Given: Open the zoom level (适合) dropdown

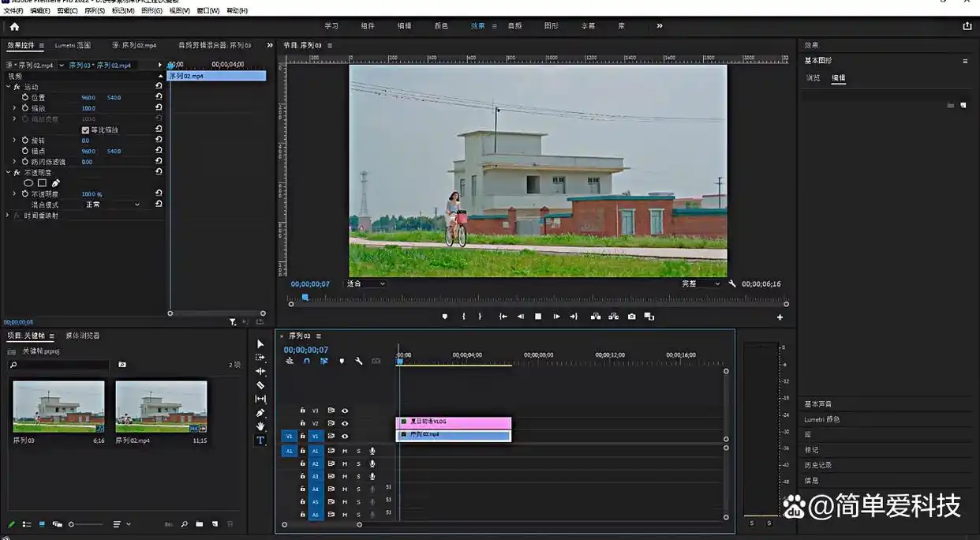Looking at the screenshot, I should [x=366, y=283].
